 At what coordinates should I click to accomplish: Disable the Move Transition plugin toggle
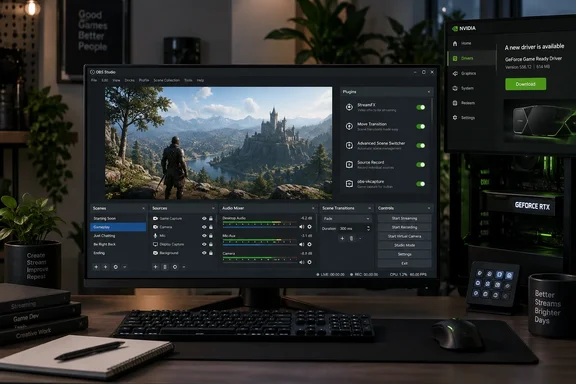(x=421, y=126)
